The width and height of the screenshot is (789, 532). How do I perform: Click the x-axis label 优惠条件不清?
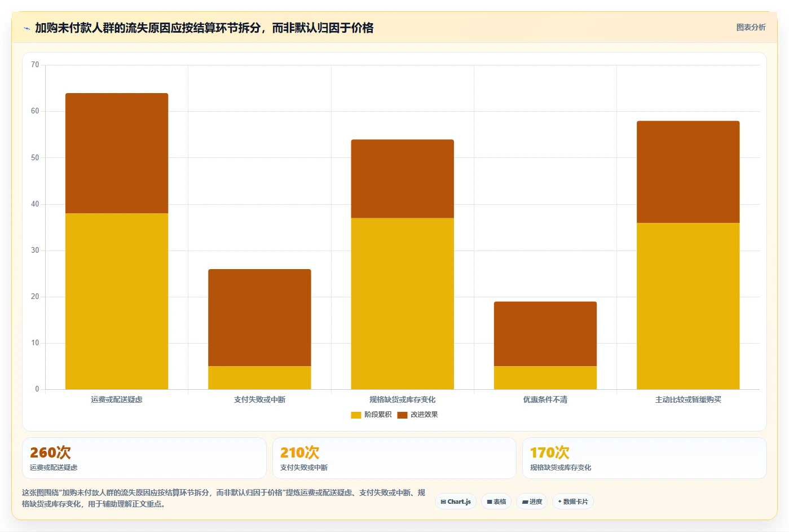tap(545, 399)
